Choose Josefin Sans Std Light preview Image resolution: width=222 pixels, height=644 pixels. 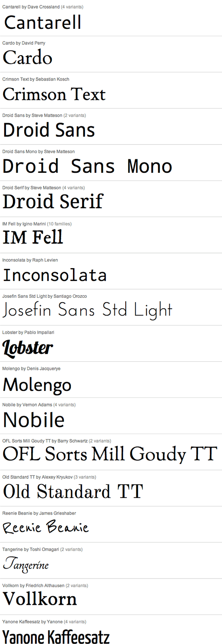coord(88,310)
